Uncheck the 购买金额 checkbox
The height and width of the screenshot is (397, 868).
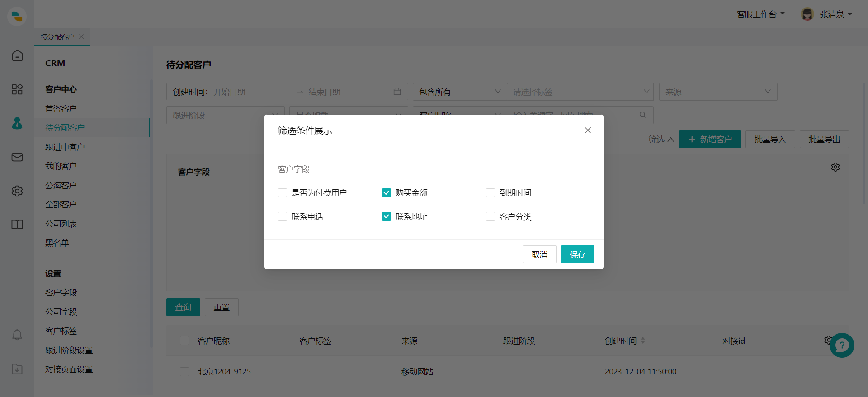point(387,193)
